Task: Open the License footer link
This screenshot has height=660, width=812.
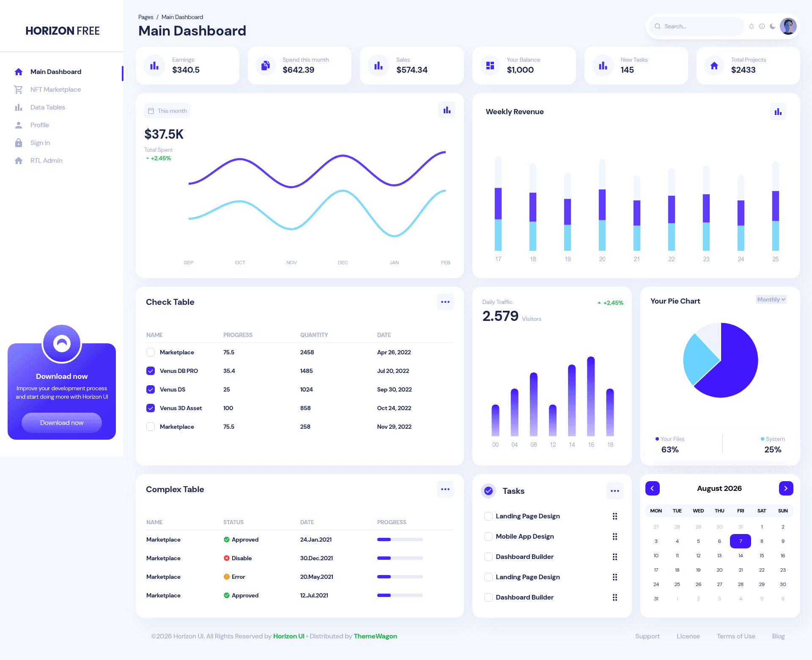Action: tap(688, 636)
